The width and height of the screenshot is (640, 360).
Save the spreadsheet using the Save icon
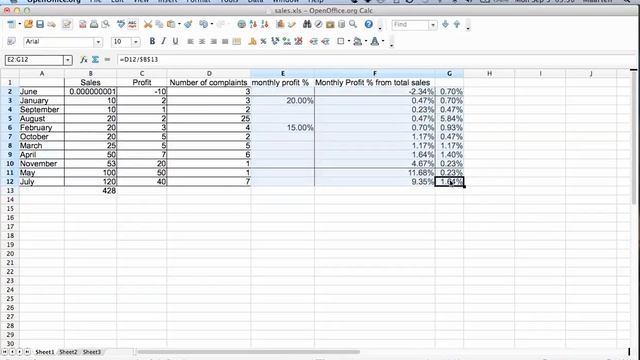[x=40, y=24]
